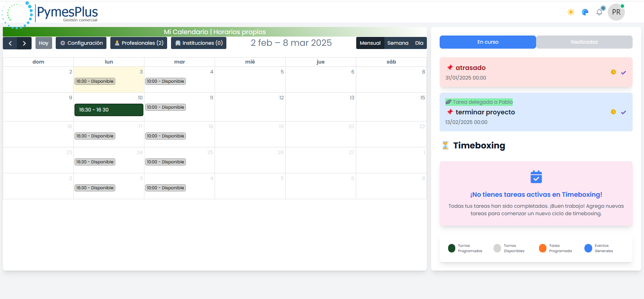Open the PR user avatar menu
This screenshot has width=644, height=299.
616,12
